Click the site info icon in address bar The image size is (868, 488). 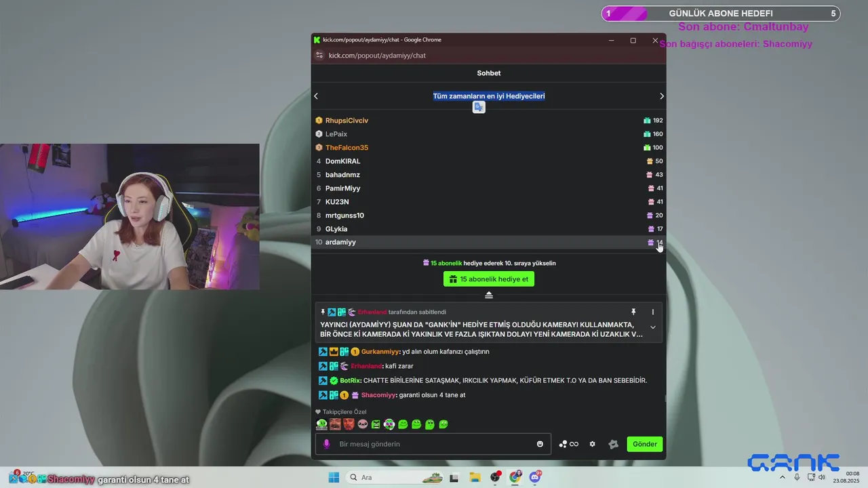point(319,56)
